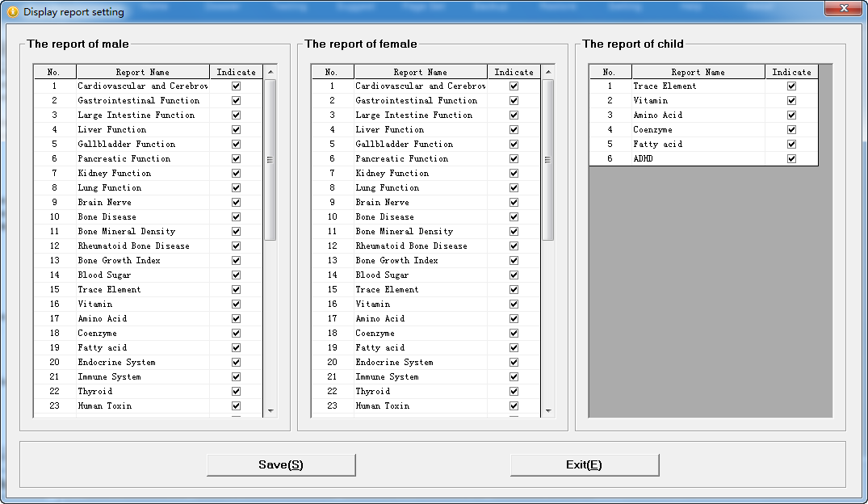868x504 pixels.
Task: Click child table No. column header
Action: point(610,72)
